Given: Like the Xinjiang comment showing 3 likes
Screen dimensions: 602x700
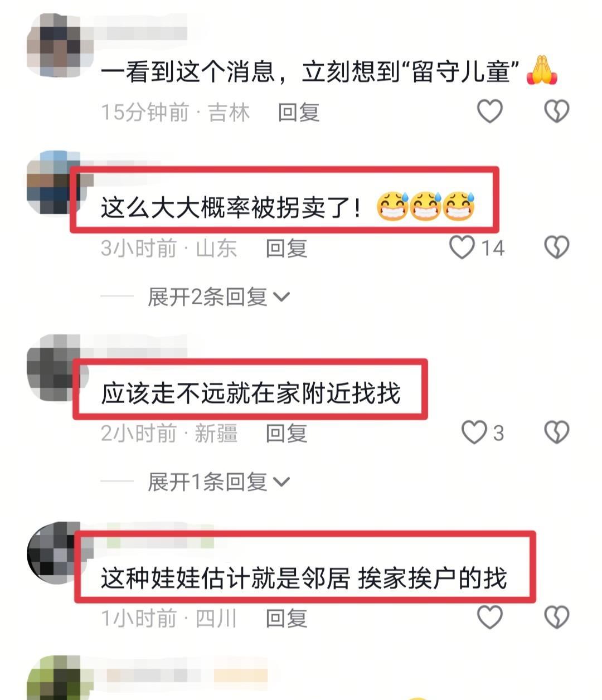Looking at the screenshot, I should [x=474, y=432].
